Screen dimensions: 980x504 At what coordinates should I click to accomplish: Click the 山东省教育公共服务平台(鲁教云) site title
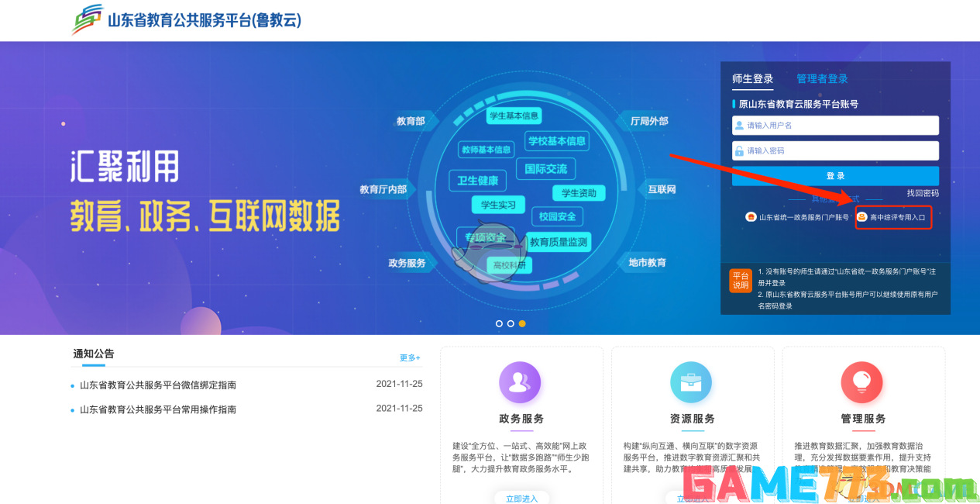(204, 21)
